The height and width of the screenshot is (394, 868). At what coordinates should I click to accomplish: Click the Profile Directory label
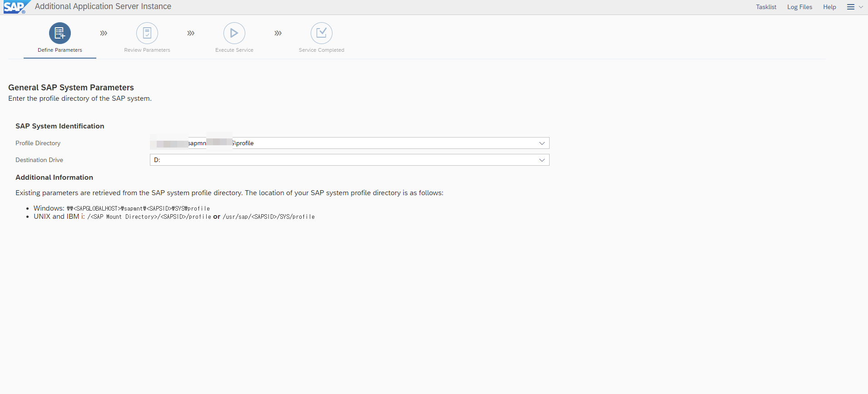coord(38,143)
